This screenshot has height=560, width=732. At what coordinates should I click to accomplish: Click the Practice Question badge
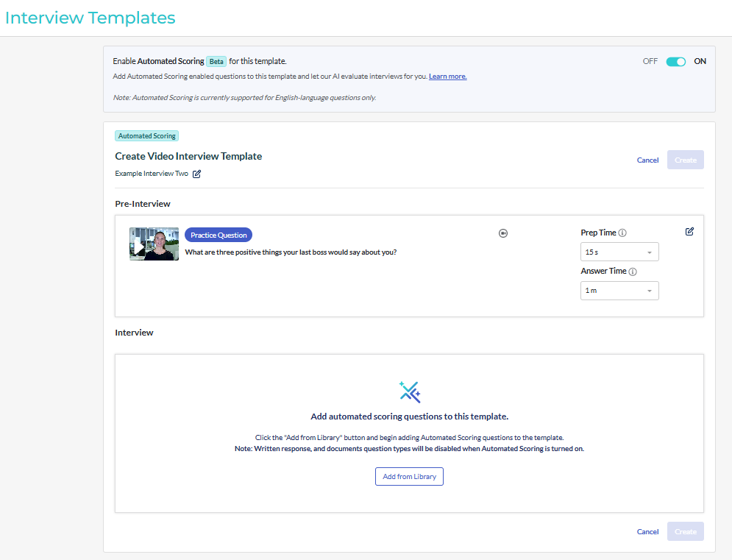[x=218, y=235]
